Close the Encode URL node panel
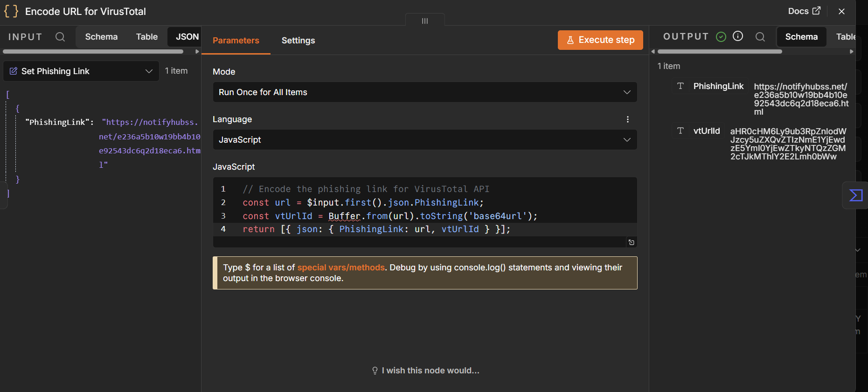This screenshot has height=392, width=868. tap(841, 11)
